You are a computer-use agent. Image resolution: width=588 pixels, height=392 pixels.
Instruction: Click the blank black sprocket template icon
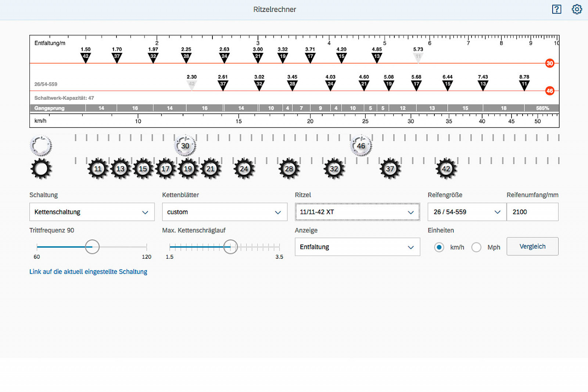41,169
